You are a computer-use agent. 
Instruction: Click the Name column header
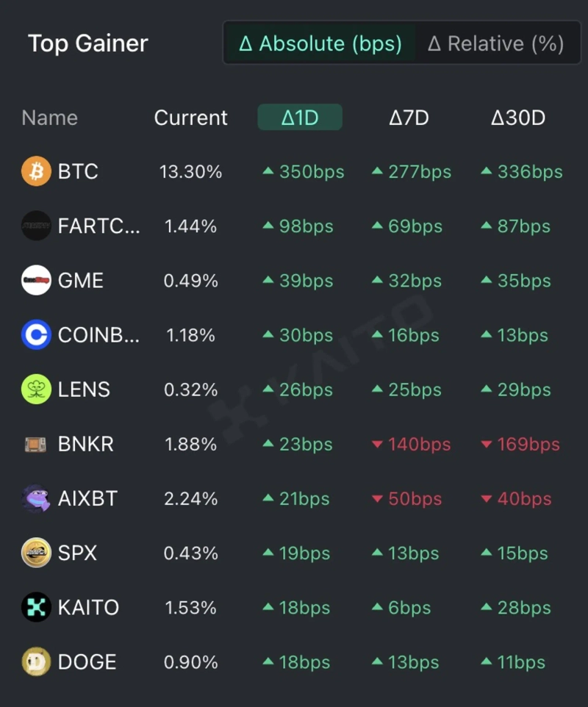point(49,118)
